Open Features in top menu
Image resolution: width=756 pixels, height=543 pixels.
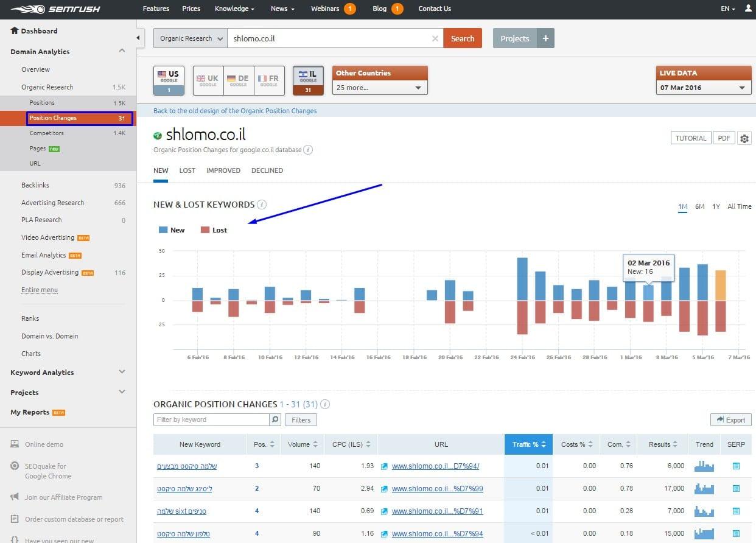coord(156,9)
